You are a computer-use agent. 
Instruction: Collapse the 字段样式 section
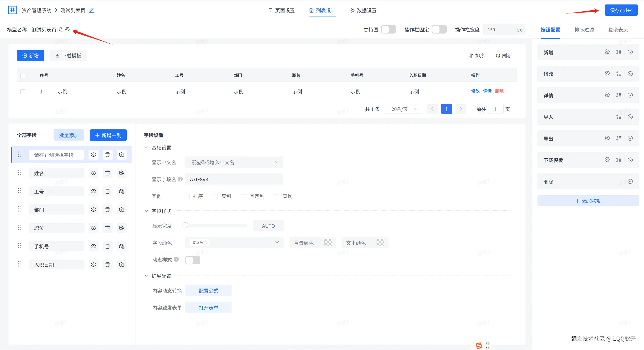[x=146, y=211]
